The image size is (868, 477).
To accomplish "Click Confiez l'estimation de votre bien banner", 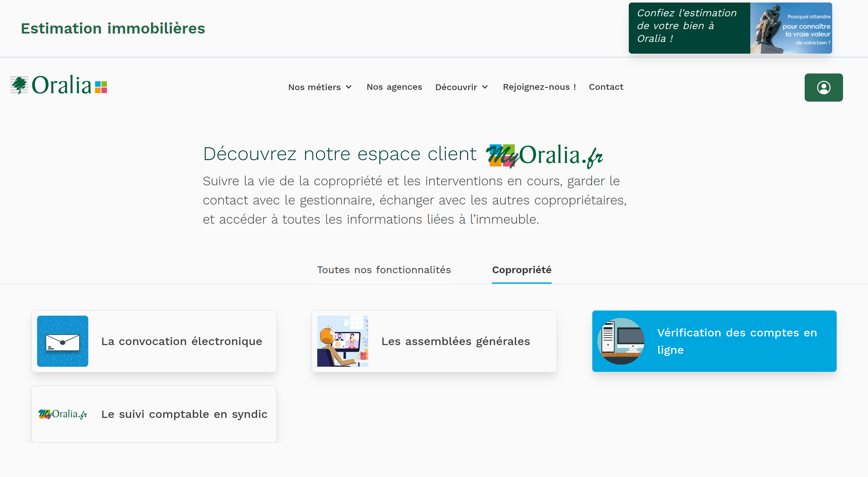I will pos(687,26).
